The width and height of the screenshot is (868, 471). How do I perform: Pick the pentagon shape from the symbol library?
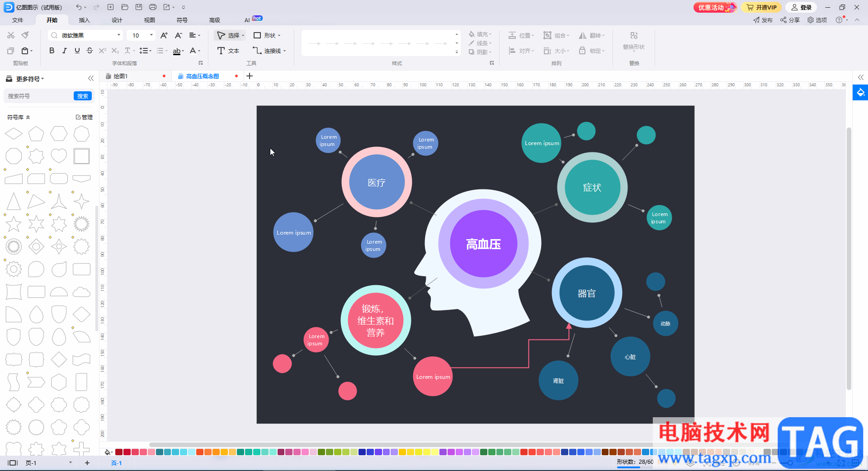click(x=36, y=134)
